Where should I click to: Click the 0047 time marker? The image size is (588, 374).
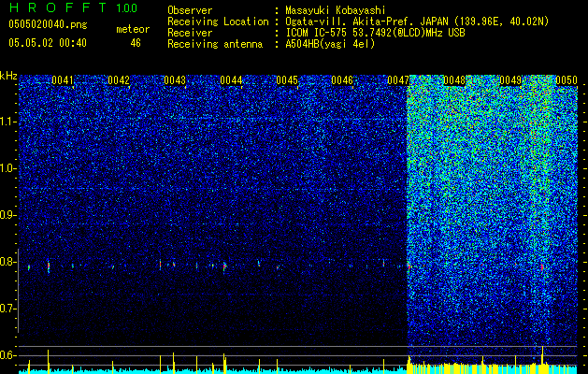point(398,80)
